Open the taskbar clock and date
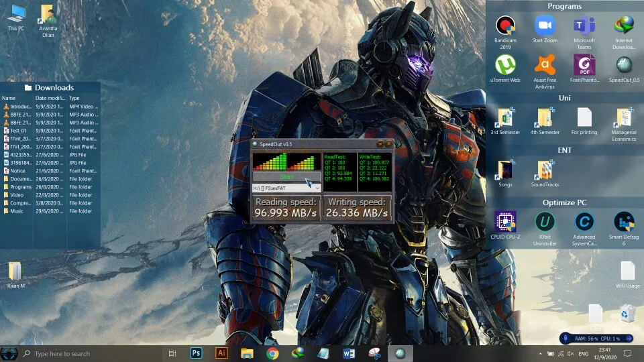The width and height of the screenshot is (644, 362). coord(604,353)
